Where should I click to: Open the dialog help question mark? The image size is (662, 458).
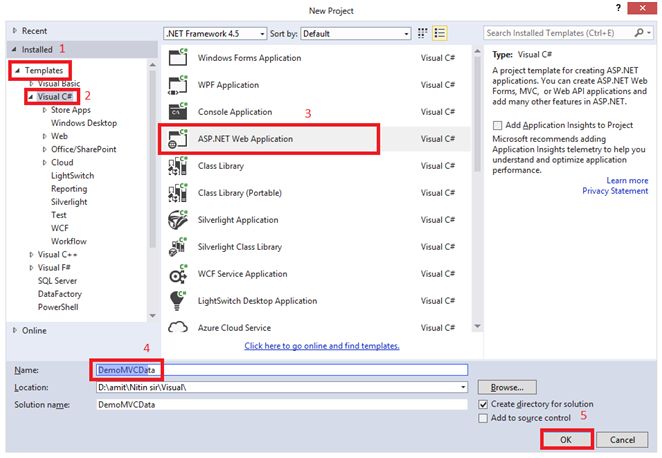[x=618, y=8]
